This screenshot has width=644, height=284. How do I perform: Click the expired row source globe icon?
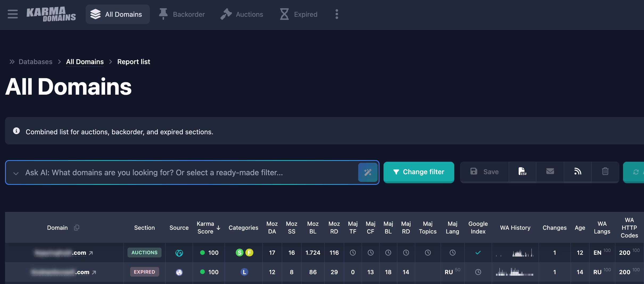tap(179, 272)
